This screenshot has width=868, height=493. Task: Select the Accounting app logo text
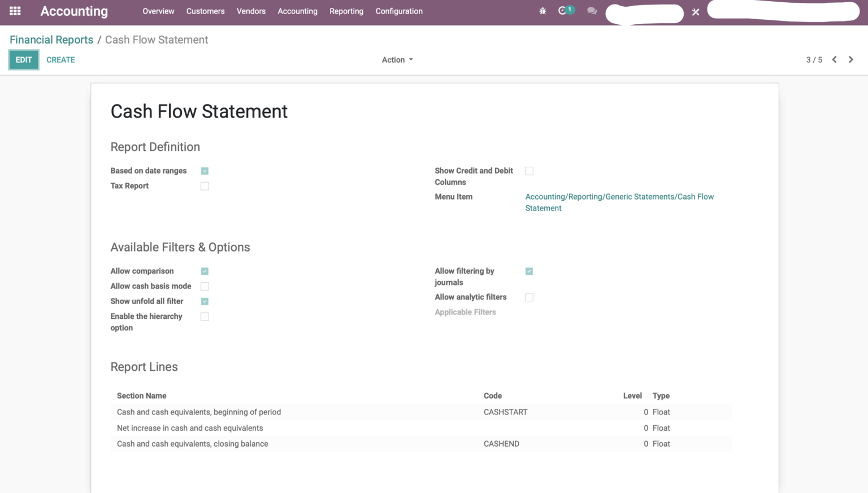pyautogui.click(x=74, y=11)
